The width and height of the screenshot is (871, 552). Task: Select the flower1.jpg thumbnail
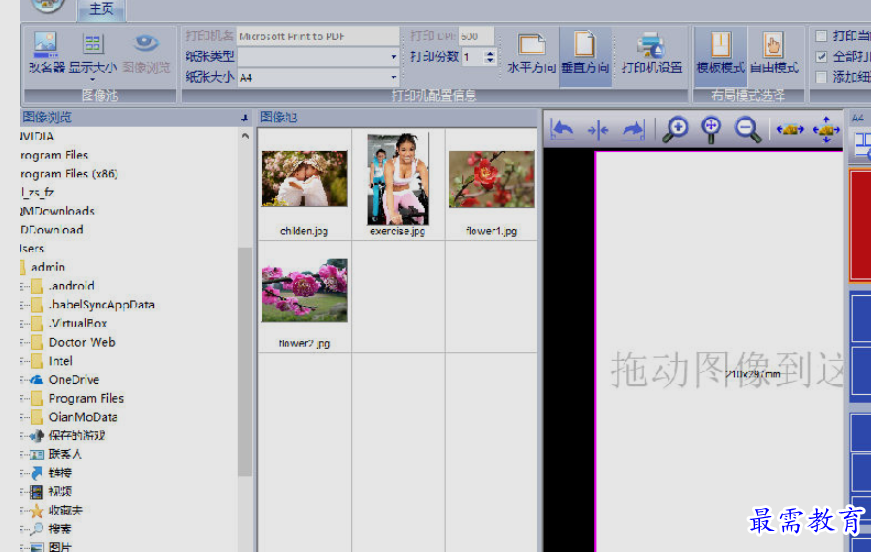[x=492, y=179]
